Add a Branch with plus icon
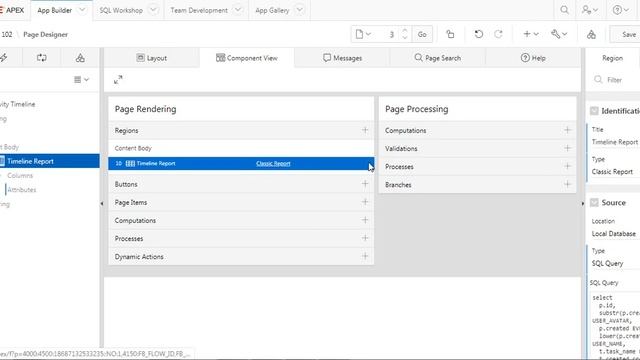The height and width of the screenshot is (360, 640). pos(567,184)
